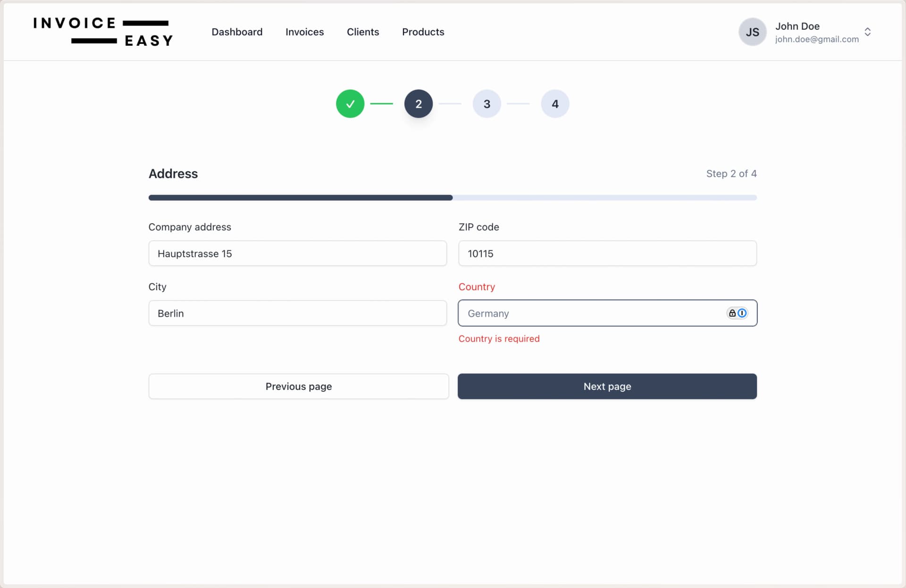Click the 1Password icon in Country field
The image size is (906, 588).
click(742, 313)
